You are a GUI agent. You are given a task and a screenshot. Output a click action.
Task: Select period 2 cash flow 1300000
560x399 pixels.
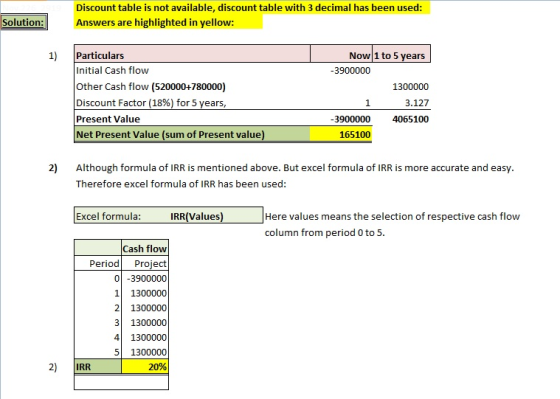(x=145, y=308)
